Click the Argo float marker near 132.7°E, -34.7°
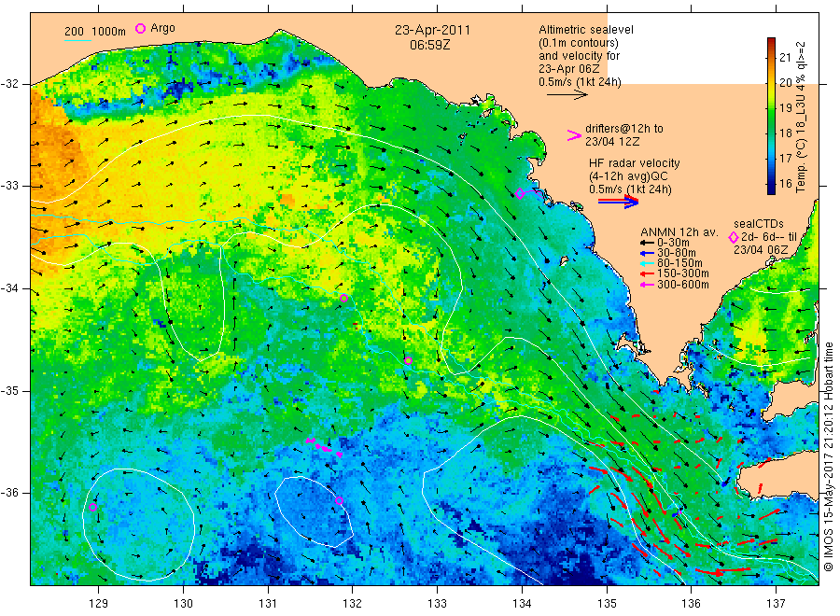Viewport: 840px width, 616px height. [408, 361]
